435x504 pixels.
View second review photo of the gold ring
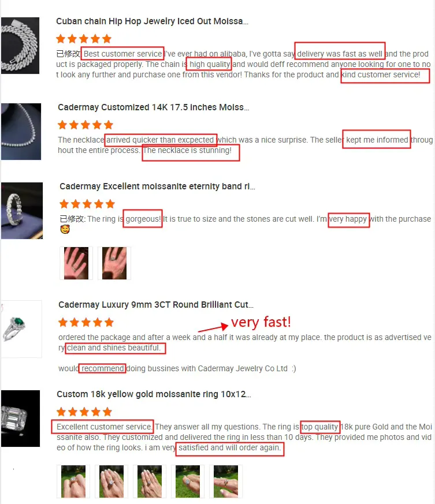tap(111, 481)
